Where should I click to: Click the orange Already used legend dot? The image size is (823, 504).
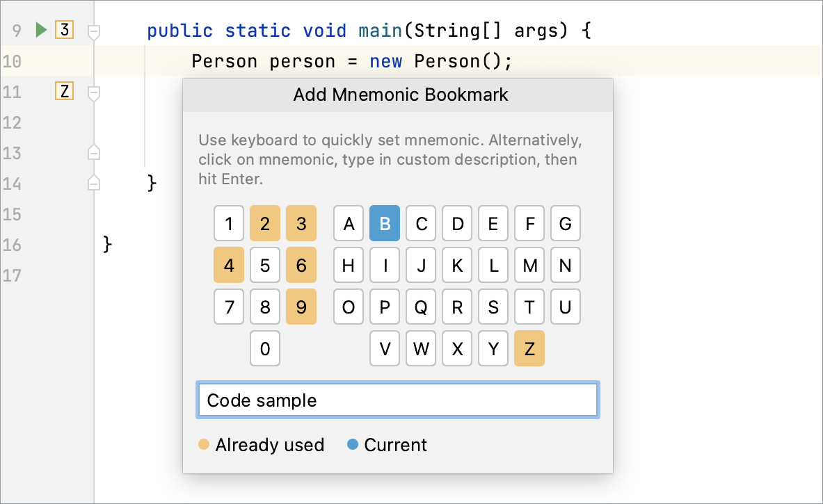tap(204, 445)
